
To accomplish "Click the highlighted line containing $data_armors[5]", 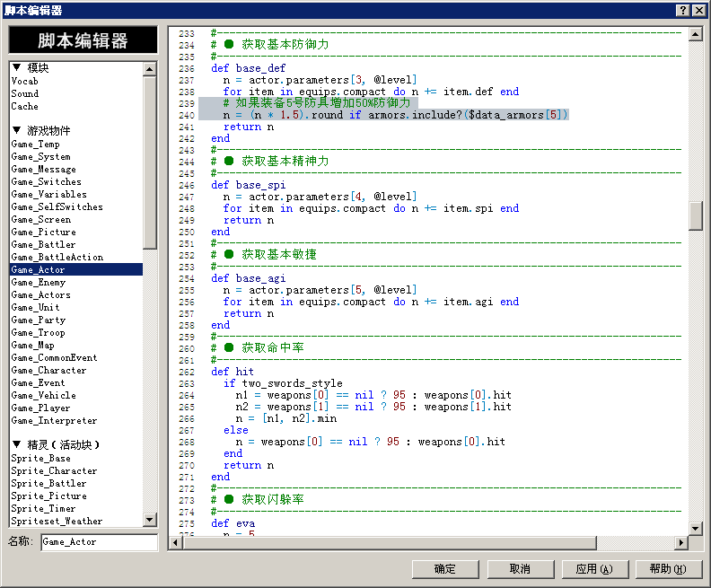I will [395, 115].
